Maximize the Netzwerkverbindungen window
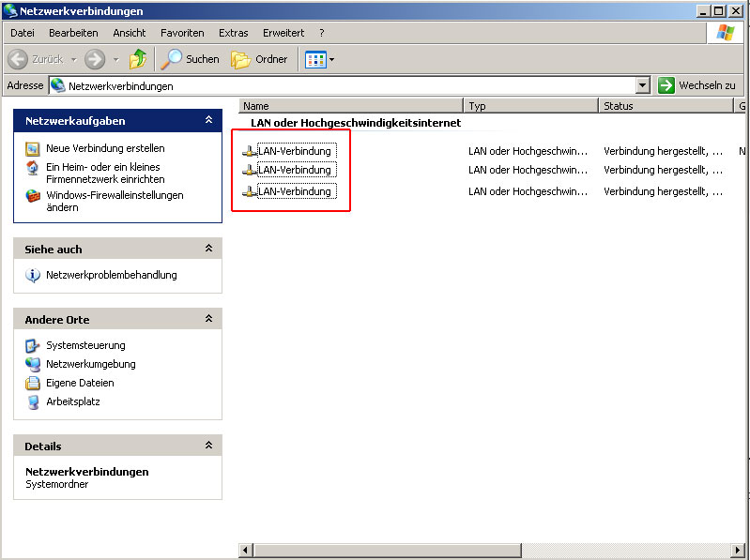This screenshot has height=560, width=750. coord(719,10)
